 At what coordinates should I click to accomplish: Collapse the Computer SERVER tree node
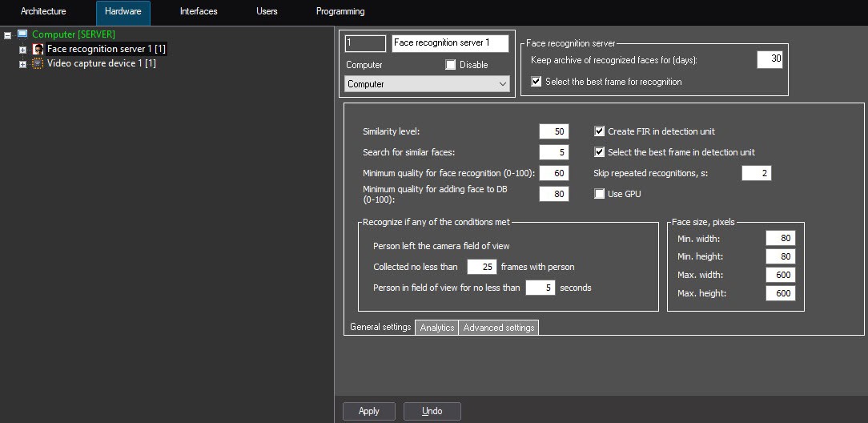coord(8,35)
